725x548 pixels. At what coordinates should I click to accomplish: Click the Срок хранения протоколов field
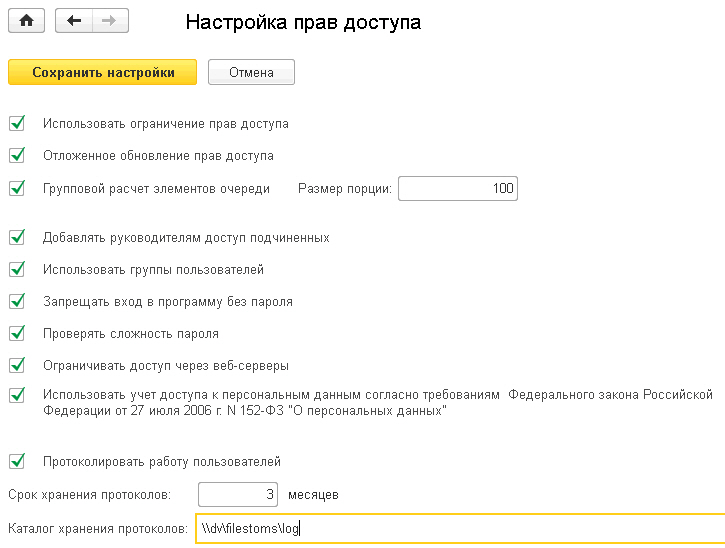pos(237,494)
